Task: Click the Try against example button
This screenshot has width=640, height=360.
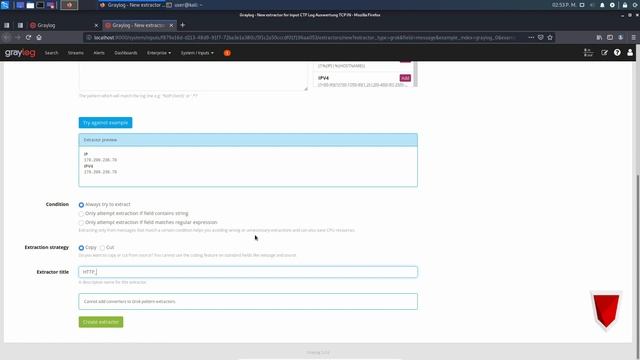Action: 105,122
